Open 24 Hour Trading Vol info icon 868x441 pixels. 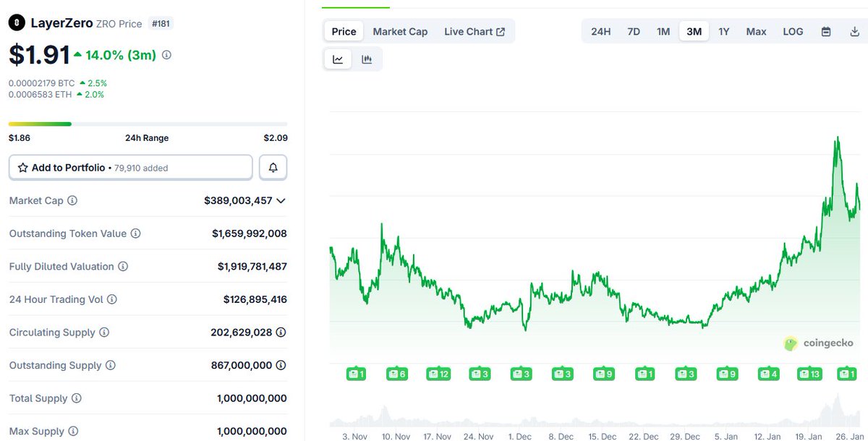[112, 299]
